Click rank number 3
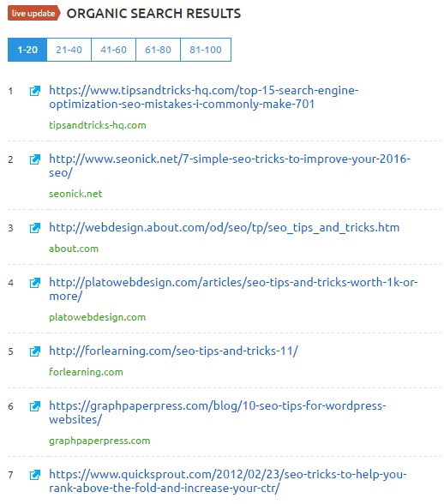This screenshot has height=504, width=444. pyautogui.click(x=10, y=229)
